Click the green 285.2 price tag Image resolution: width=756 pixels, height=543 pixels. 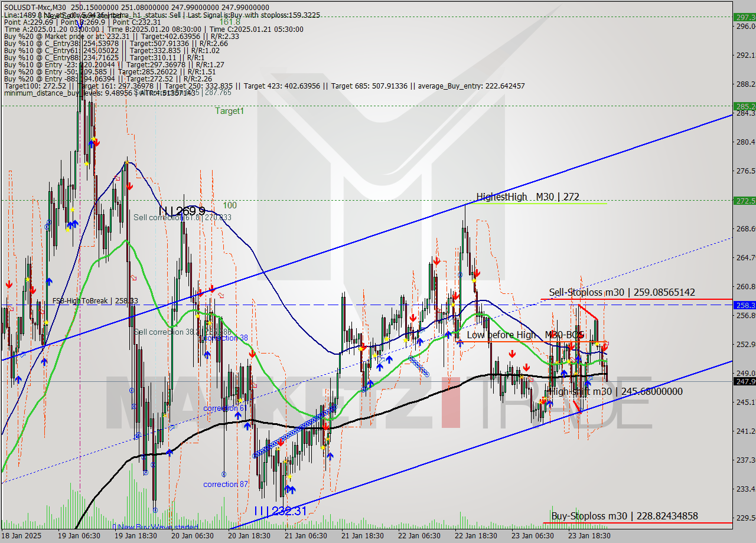[744, 106]
